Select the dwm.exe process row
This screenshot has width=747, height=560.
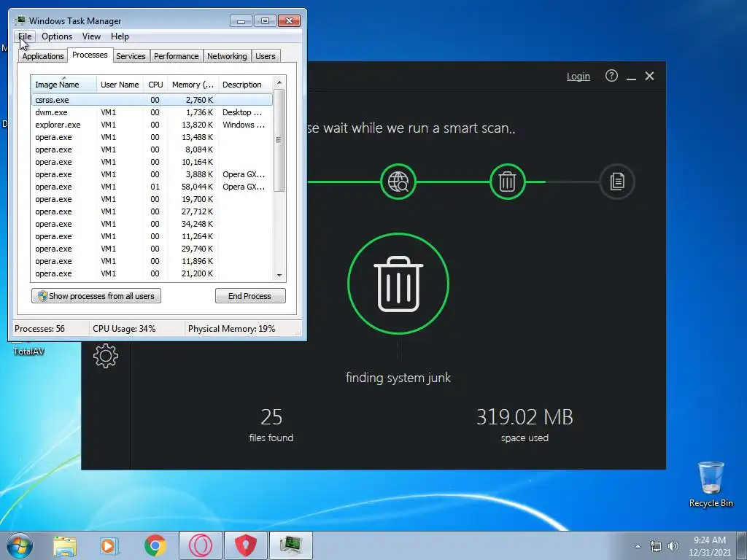152,112
